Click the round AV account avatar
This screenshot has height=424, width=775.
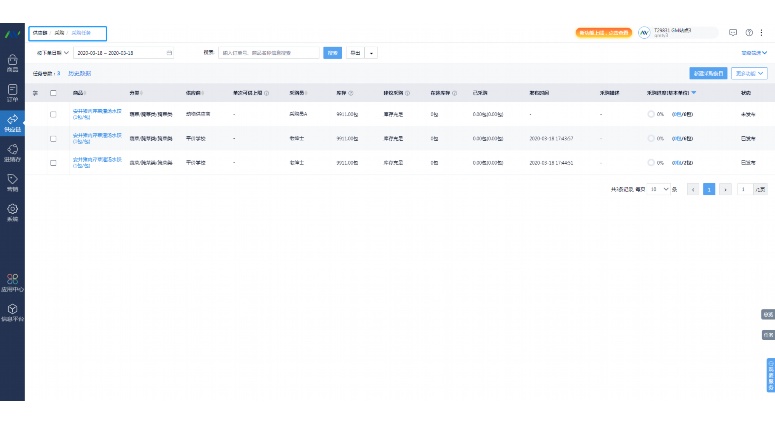644,33
